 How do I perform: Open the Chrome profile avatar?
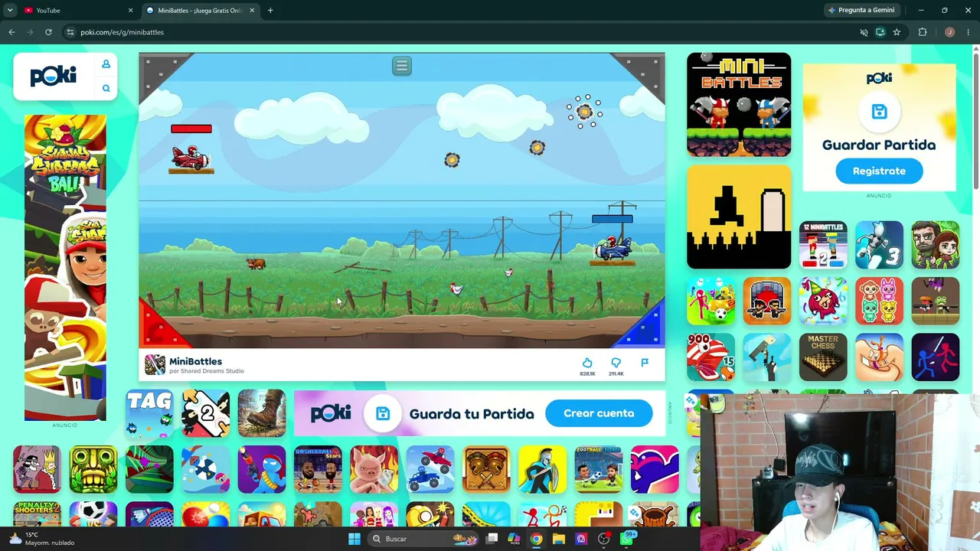tap(949, 32)
